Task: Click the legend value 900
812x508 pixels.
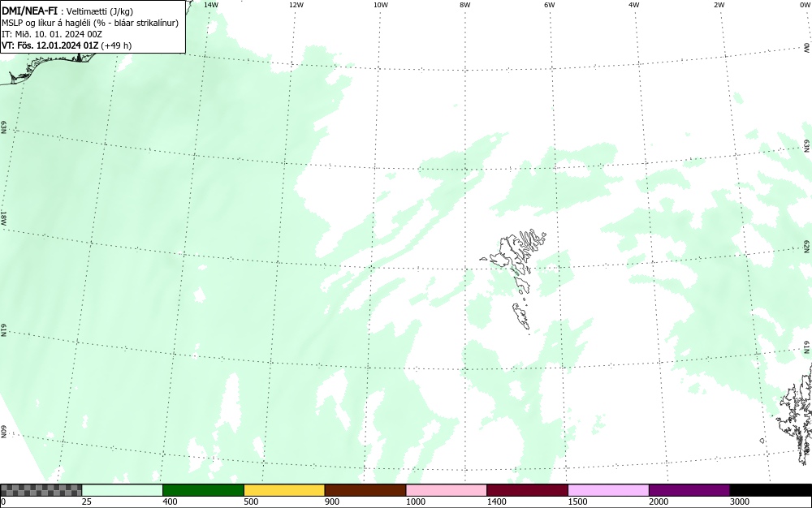Action: click(x=332, y=502)
